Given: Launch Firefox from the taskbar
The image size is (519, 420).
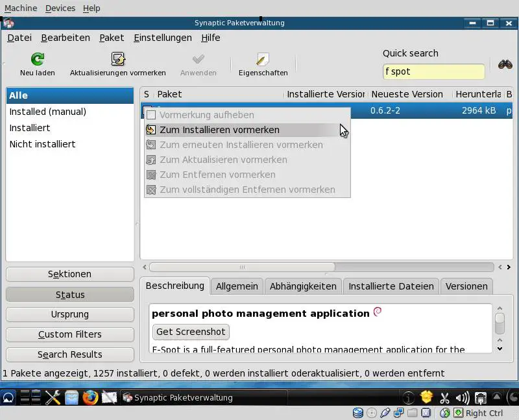Looking at the screenshot, I should (90, 397).
